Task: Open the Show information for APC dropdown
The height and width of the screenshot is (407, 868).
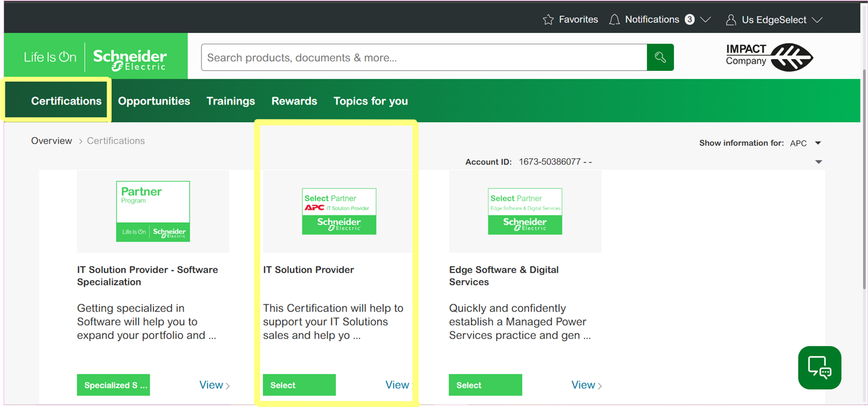Action: pyautogui.click(x=805, y=143)
